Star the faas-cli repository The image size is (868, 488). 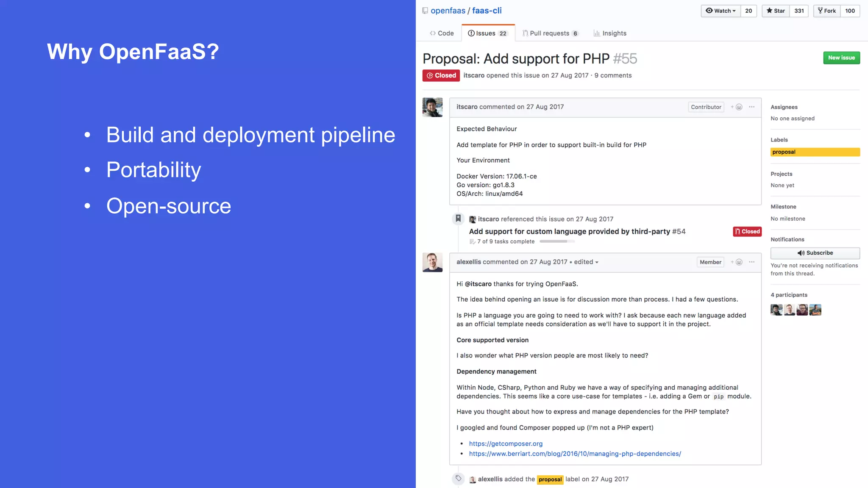coord(776,11)
